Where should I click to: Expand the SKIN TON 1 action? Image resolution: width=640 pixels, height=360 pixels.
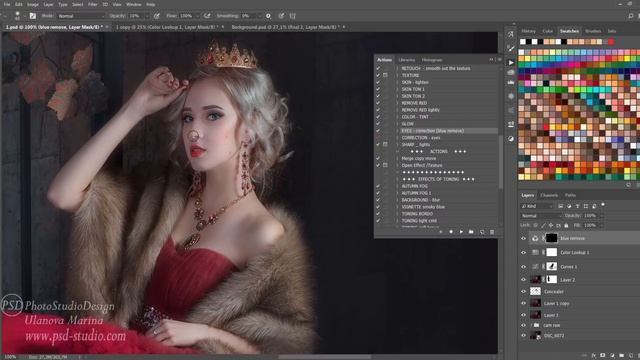397,89
